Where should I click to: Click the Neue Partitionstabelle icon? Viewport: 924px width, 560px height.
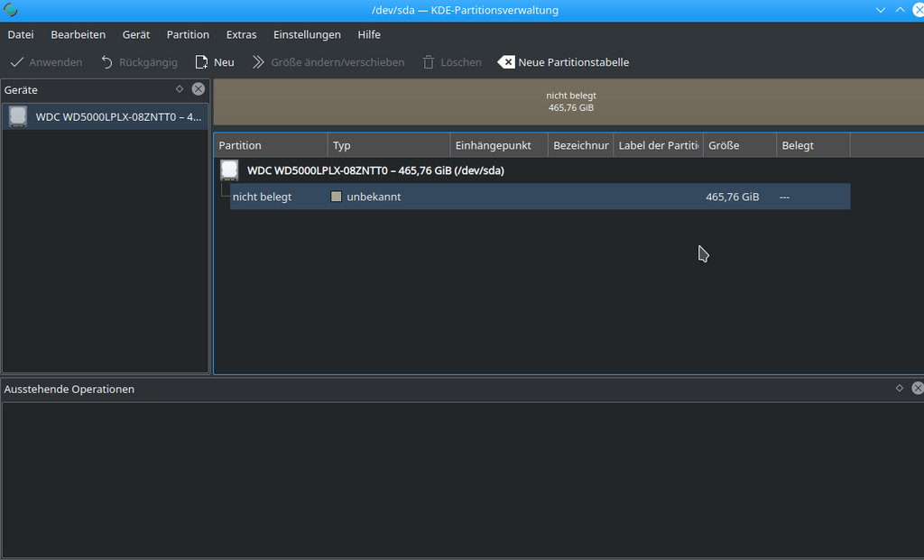[506, 62]
